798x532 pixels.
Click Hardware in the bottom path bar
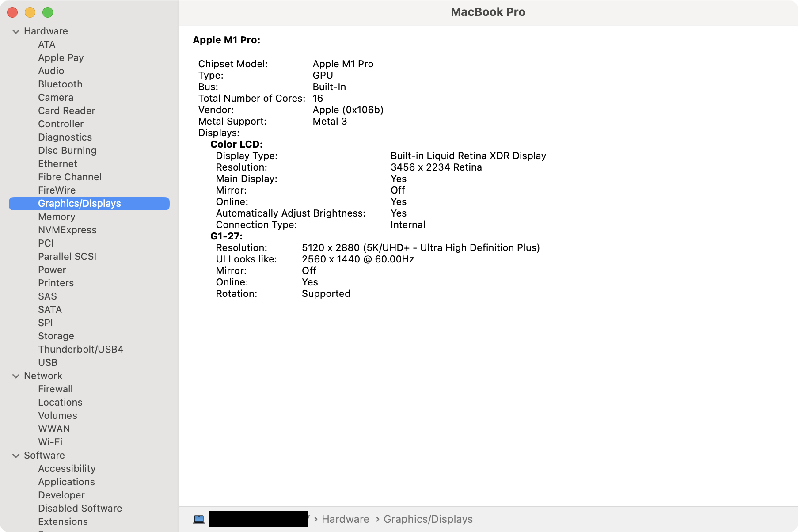tap(346, 519)
